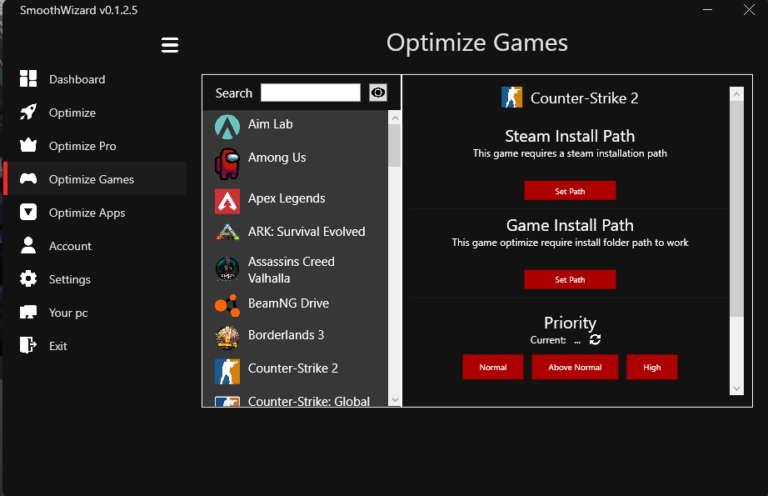The height and width of the screenshot is (496, 768).
Task: Set priority to Normal
Action: click(x=493, y=367)
